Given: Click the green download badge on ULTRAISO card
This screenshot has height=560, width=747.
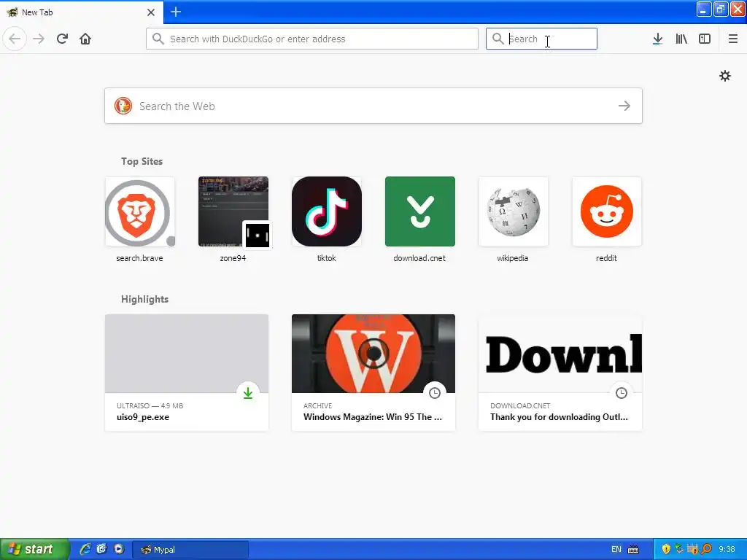Looking at the screenshot, I should [x=248, y=393].
